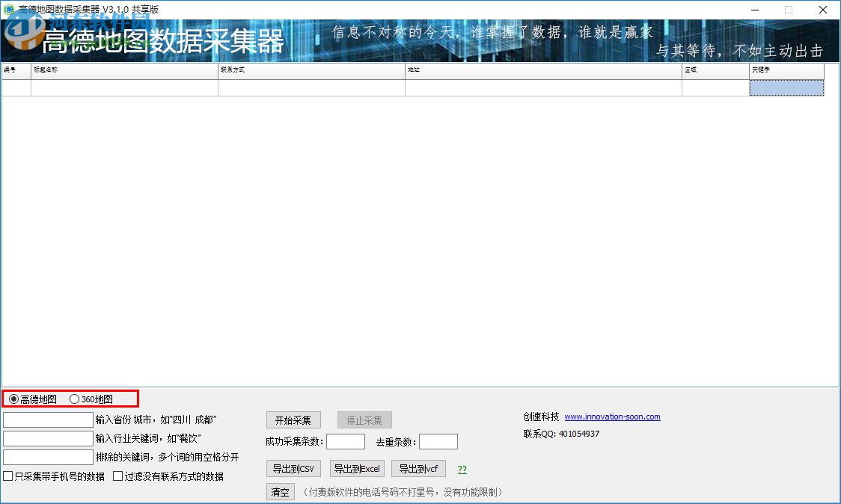The height and width of the screenshot is (504, 841).
Task: Select the 高德地图 radio button
Action: (13, 399)
